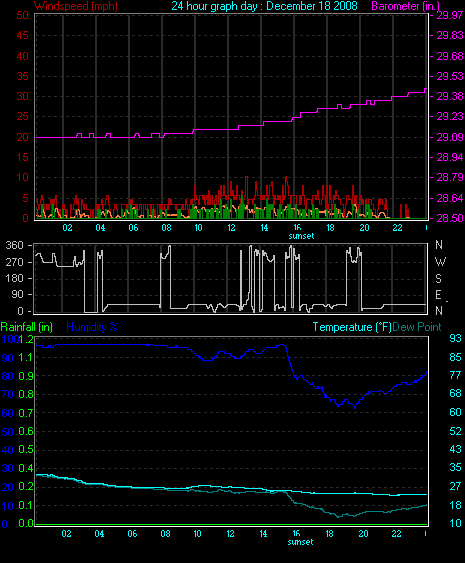Screen dimensions: 465x563
Task: Click the 22 hour tick on the temperature graph
Action: pyautogui.click(x=396, y=534)
